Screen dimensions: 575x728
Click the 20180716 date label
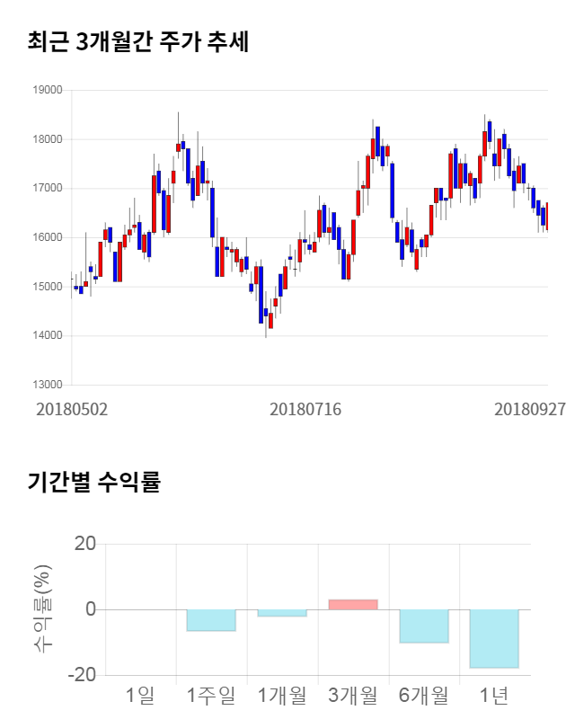(x=305, y=409)
